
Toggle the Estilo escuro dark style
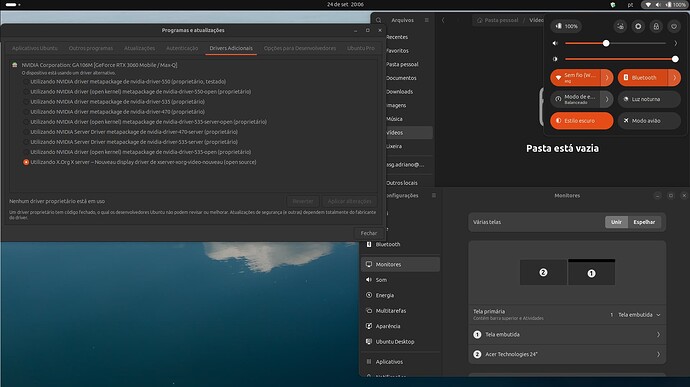[x=582, y=121]
